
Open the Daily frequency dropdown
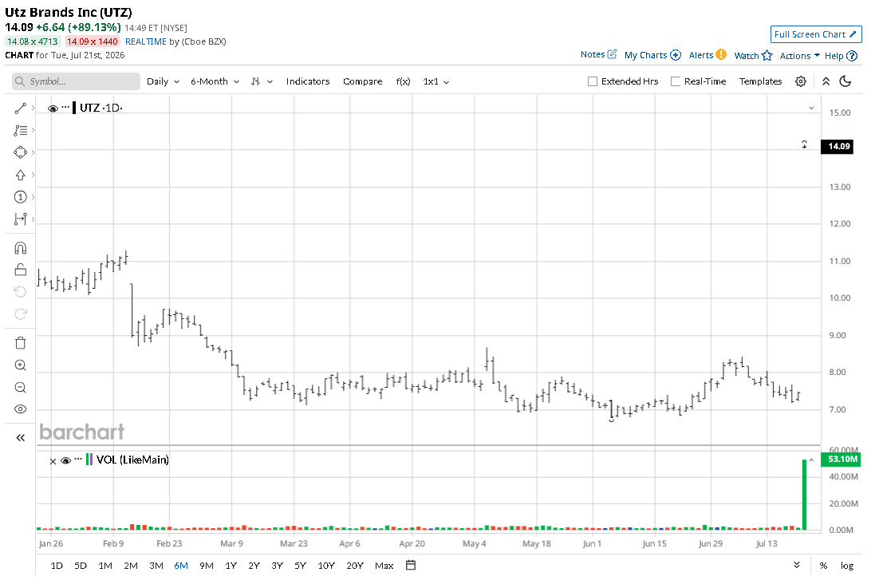click(x=164, y=81)
